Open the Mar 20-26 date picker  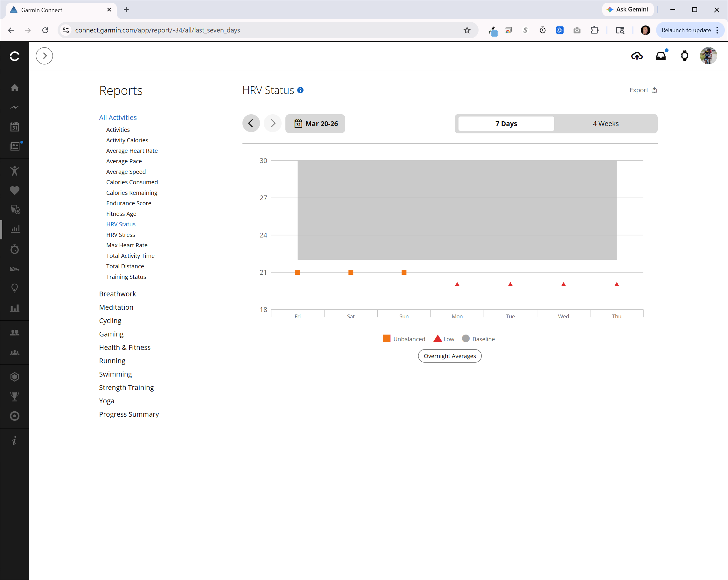click(x=315, y=124)
